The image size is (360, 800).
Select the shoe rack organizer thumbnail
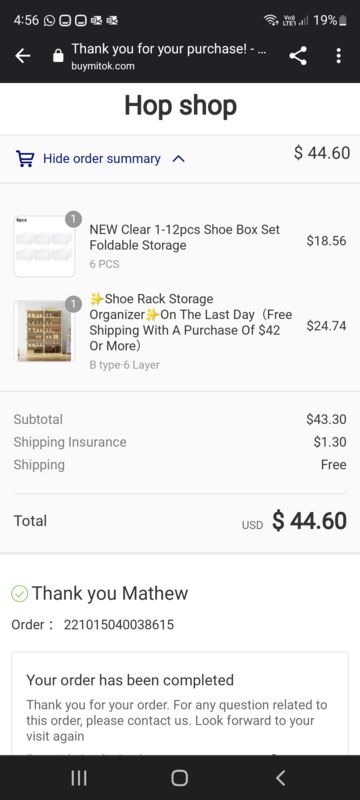click(44, 331)
